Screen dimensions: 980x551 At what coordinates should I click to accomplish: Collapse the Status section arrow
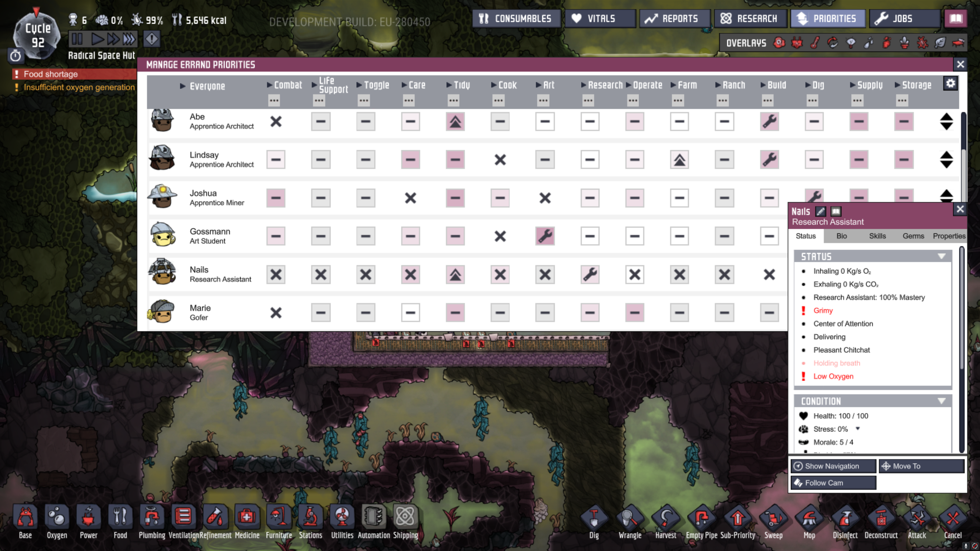(941, 256)
